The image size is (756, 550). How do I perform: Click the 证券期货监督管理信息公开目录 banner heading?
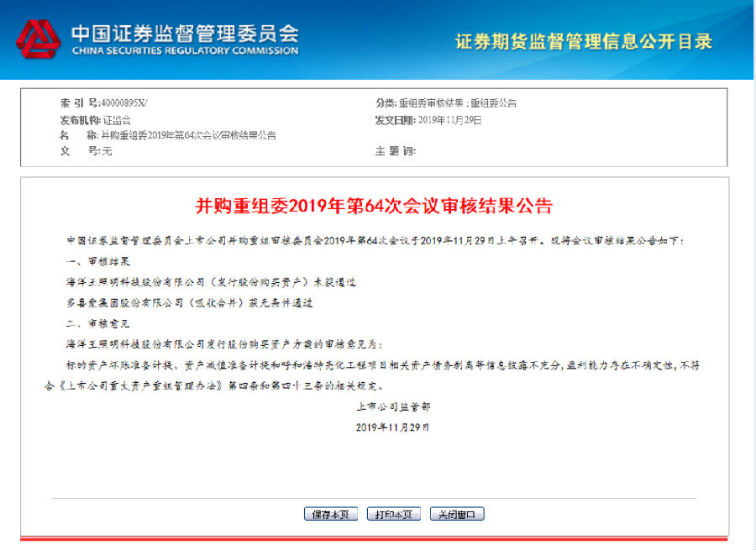pos(584,41)
